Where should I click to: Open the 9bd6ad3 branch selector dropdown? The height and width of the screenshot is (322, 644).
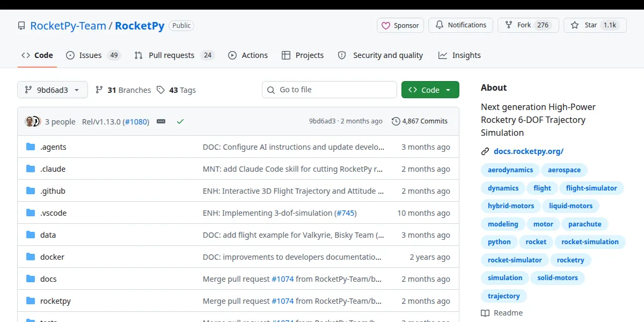pos(53,90)
